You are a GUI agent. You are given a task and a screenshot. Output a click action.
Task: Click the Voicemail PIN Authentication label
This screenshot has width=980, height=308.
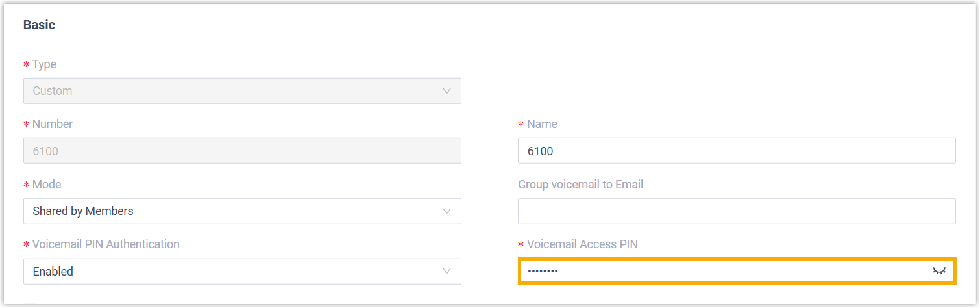(x=106, y=244)
